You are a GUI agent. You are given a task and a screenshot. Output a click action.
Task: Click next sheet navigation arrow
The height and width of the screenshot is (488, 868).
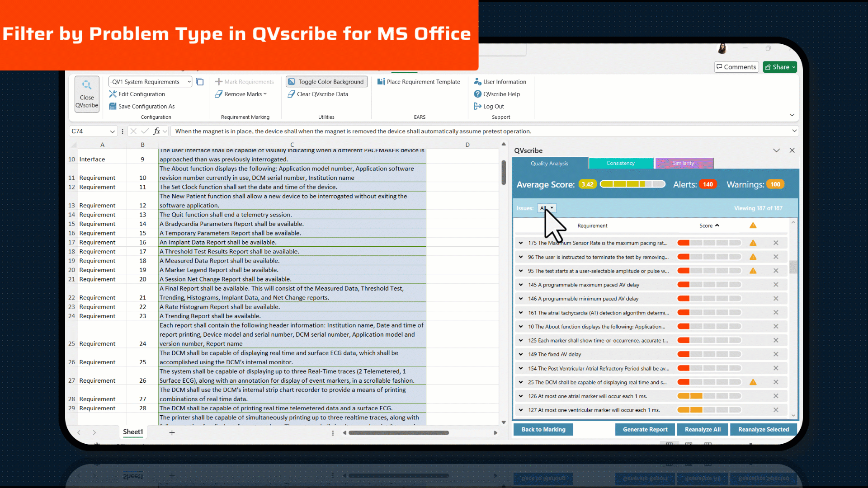coord(94,432)
